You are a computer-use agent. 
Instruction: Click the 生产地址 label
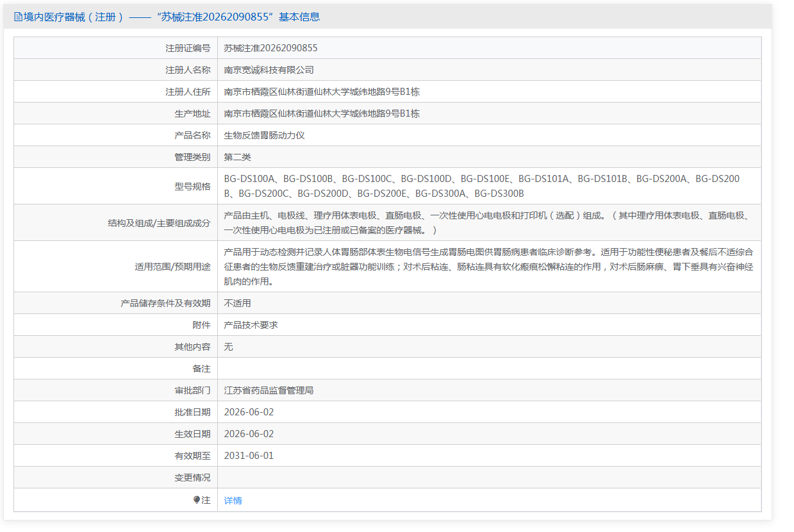click(x=192, y=113)
